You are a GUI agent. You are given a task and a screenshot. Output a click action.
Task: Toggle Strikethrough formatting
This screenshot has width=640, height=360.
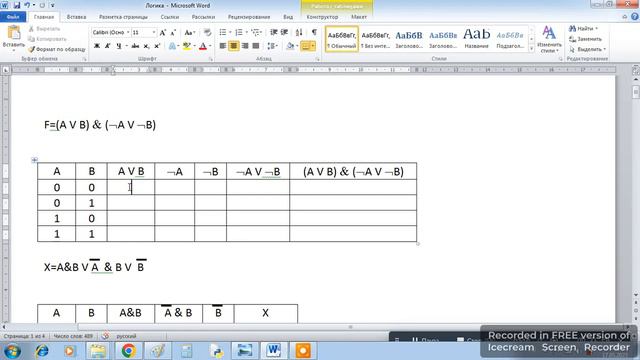[135, 46]
